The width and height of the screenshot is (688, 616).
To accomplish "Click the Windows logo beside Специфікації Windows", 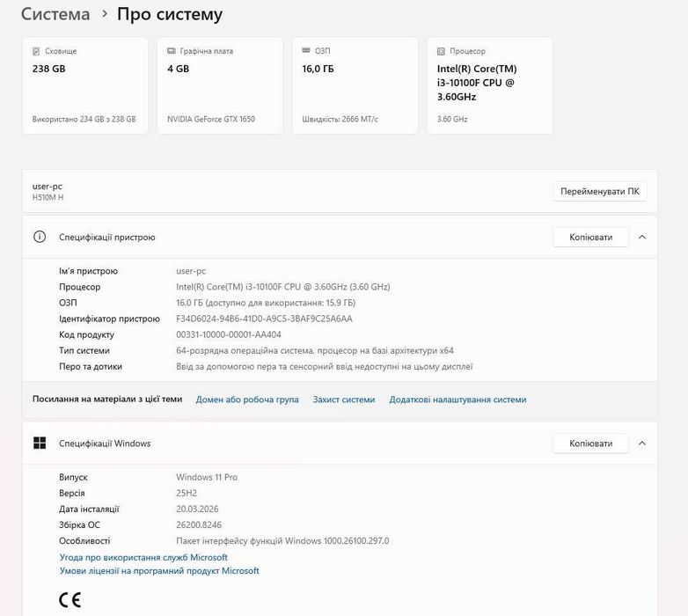I will [40, 444].
